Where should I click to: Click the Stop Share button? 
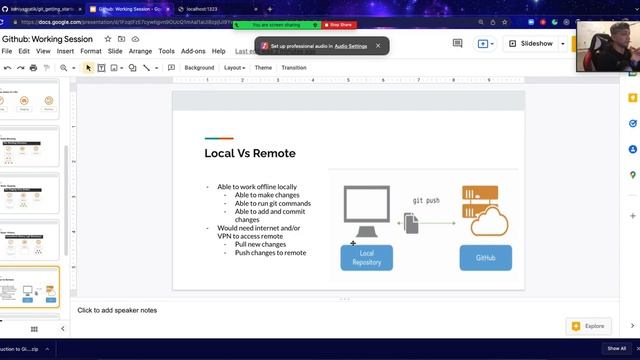pyautogui.click(x=339, y=25)
